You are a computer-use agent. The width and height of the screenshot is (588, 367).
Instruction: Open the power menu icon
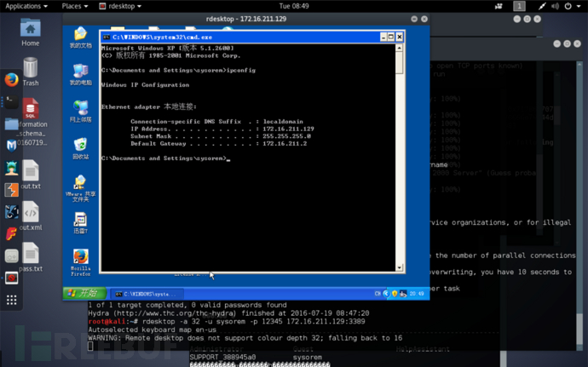568,6
